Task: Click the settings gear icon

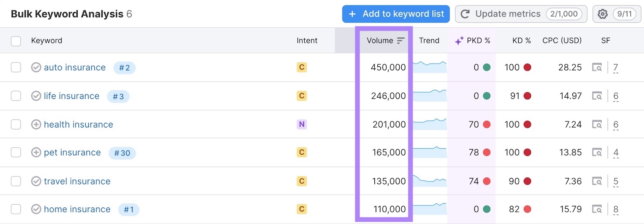Action: click(603, 14)
